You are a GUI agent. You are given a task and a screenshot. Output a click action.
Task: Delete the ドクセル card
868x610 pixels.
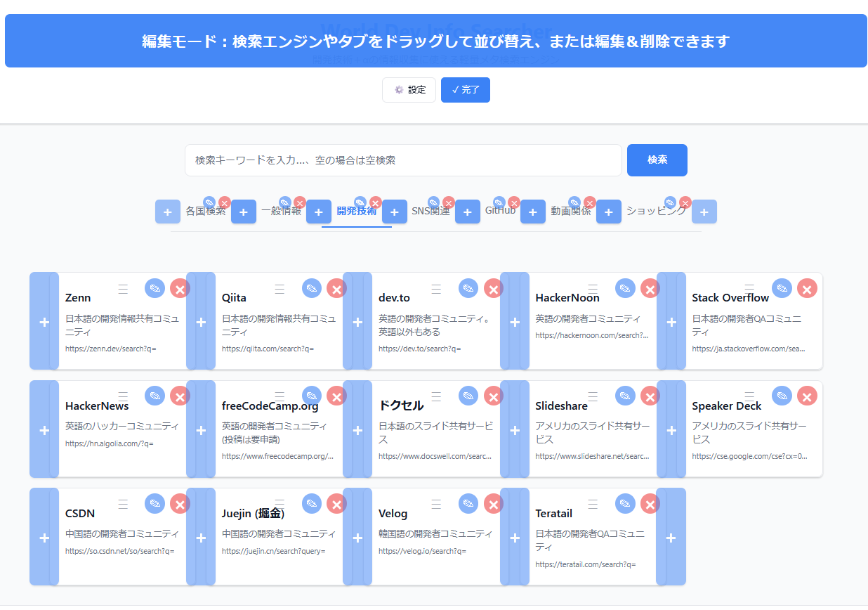(x=494, y=396)
